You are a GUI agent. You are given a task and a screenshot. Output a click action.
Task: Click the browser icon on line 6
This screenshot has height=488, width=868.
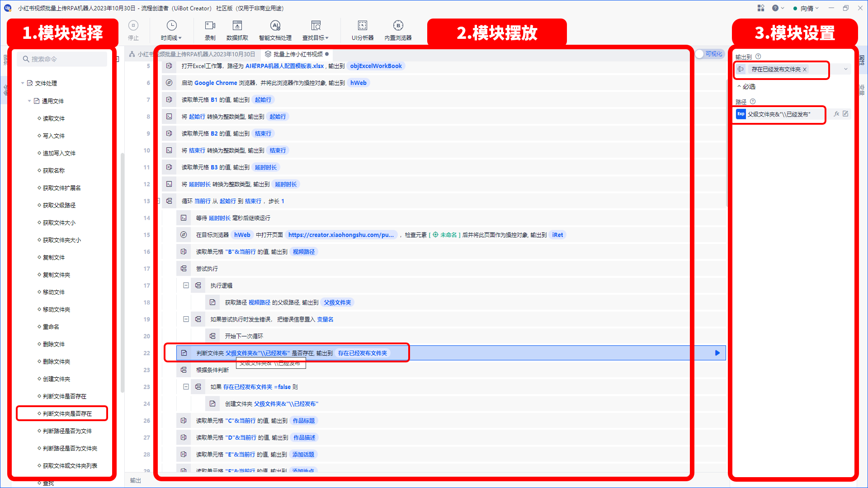coord(169,83)
